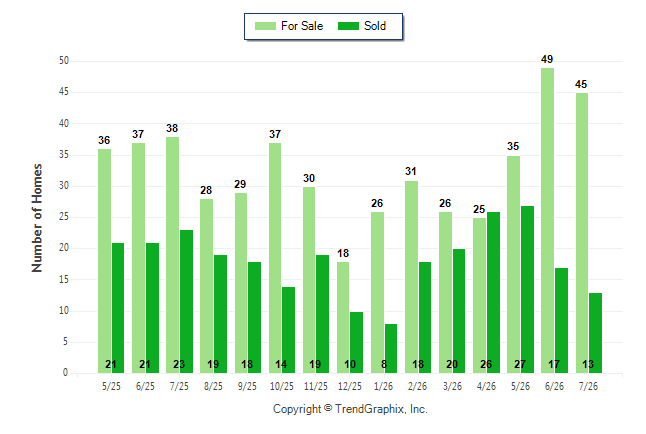
Task: Select the 8/25 Sold bar showing 19
Action: [x=220, y=314]
